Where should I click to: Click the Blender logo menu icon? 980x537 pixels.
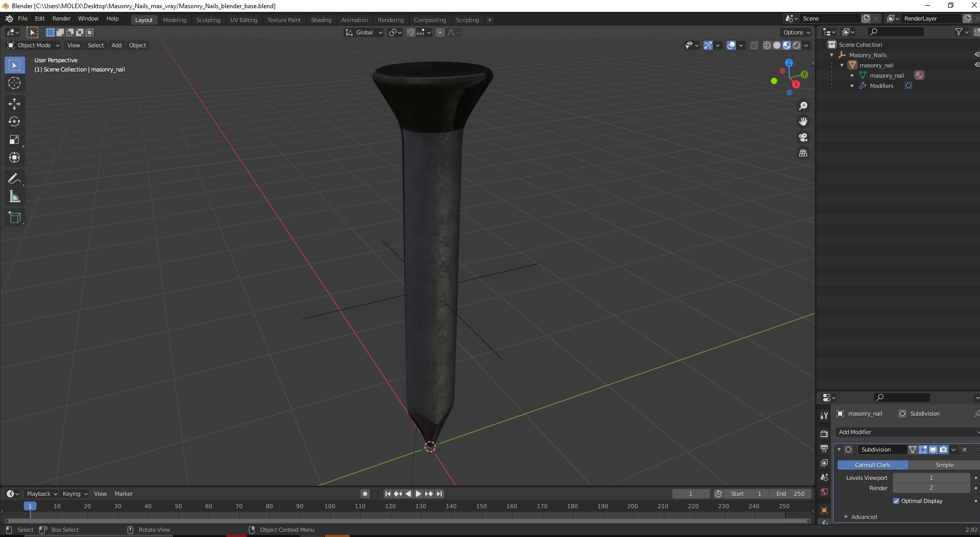click(x=9, y=19)
